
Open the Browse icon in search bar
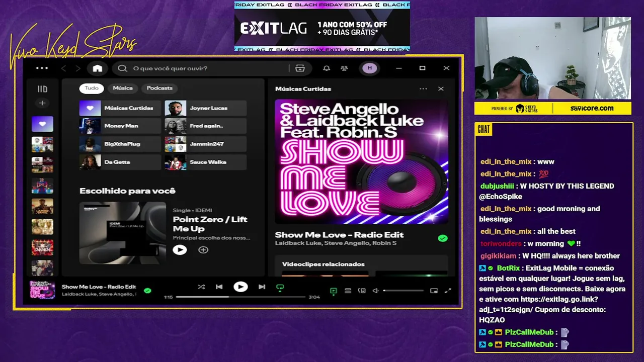300,68
